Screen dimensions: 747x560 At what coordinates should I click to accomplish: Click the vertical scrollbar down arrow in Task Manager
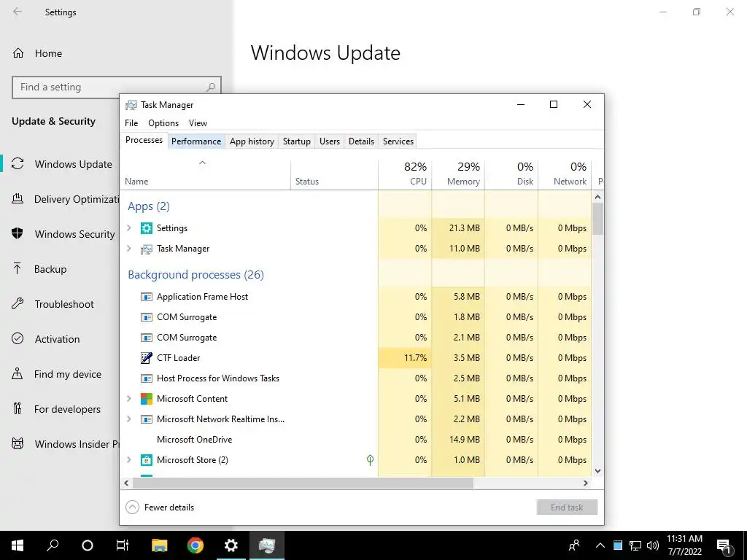click(598, 471)
